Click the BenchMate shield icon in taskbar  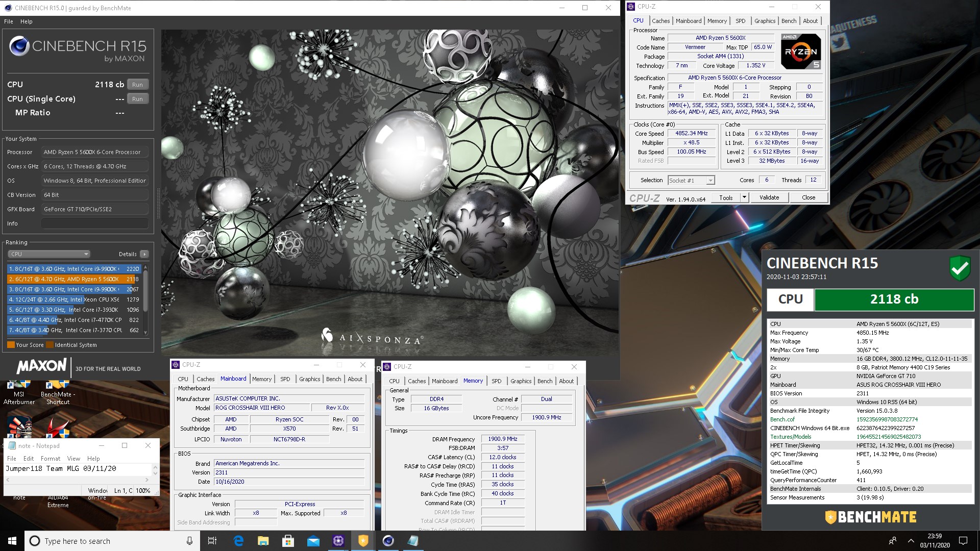[363, 541]
